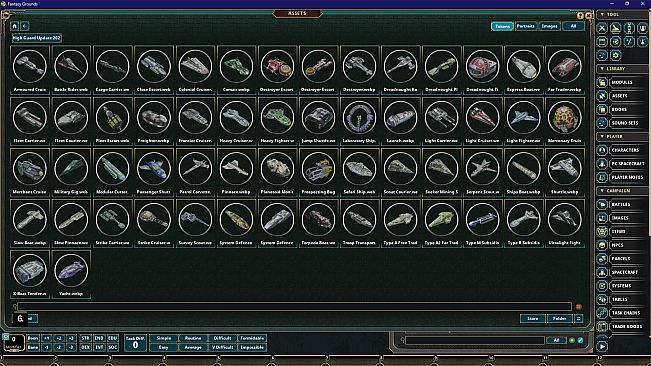Open the Modules library icon
The width and height of the screenshot is (651, 366).
tap(602, 82)
